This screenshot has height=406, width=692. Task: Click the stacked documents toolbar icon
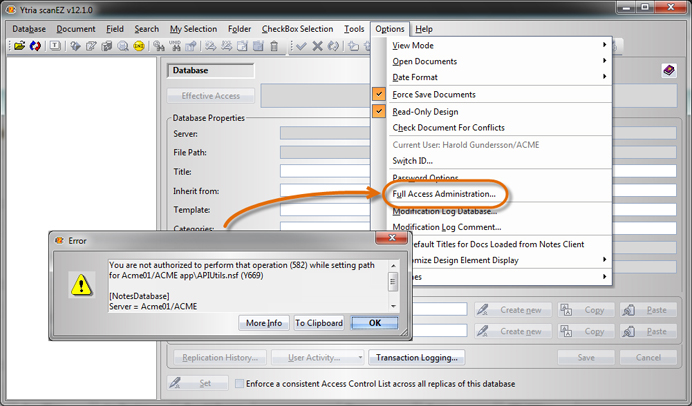[x=107, y=46]
